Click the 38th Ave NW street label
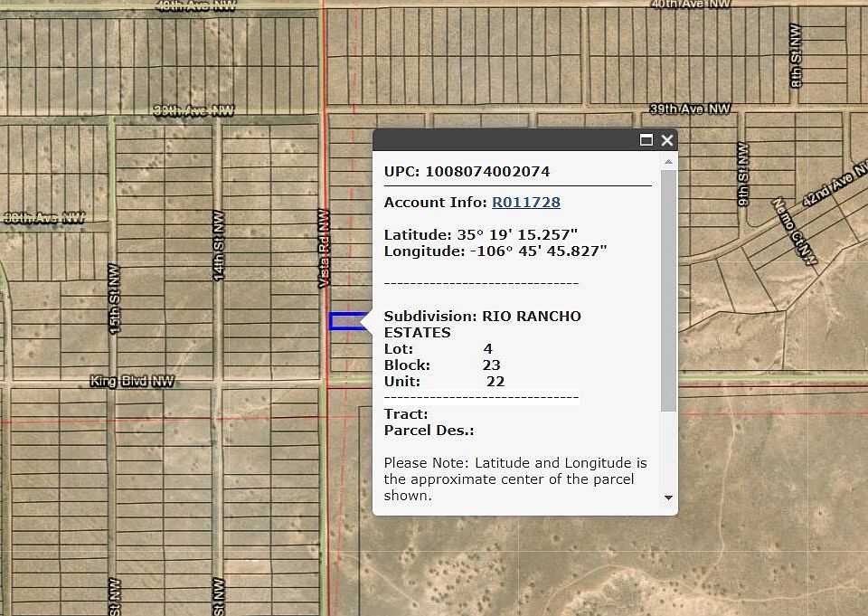Image resolution: width=868 pixels, height=616 pixels. tap(44, 218)
